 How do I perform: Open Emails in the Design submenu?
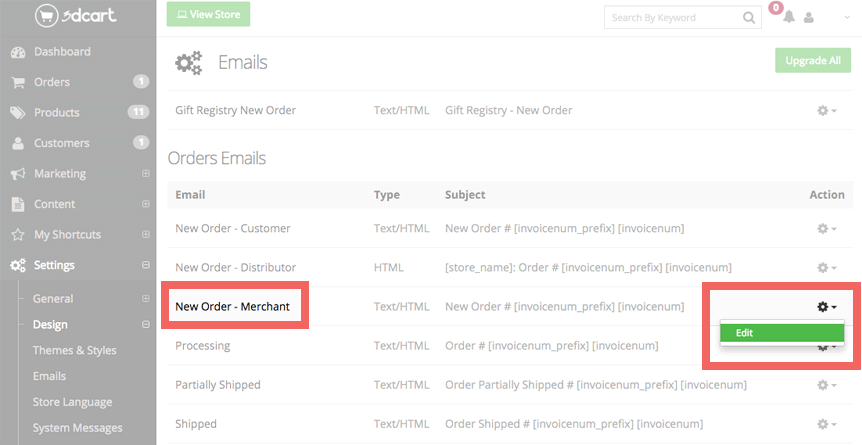[49, 376]
